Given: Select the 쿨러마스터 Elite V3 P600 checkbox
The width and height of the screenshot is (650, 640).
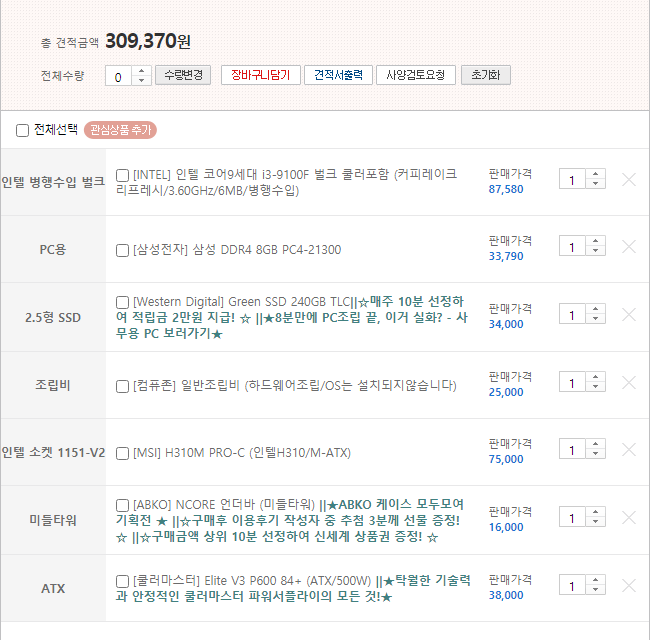Looking at the screenshot, I should (122, 581).
